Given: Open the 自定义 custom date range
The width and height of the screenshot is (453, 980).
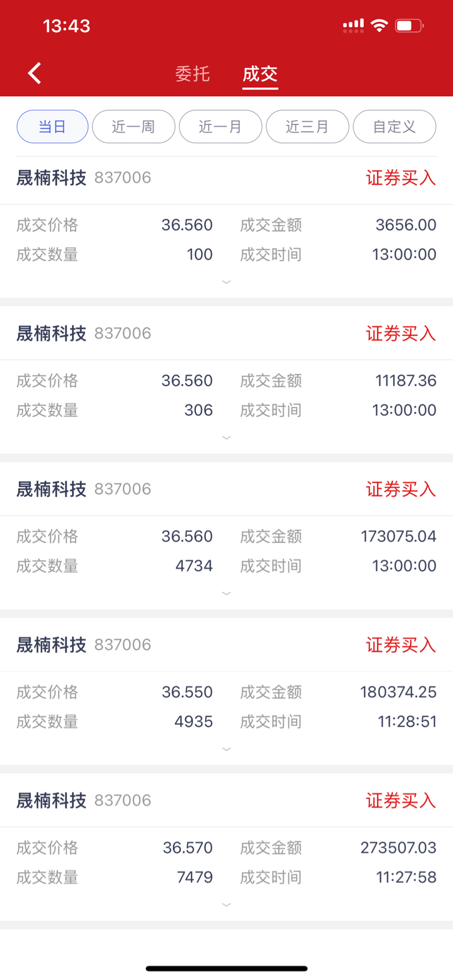Looking at the screenshot, I should tap(395, 126).
